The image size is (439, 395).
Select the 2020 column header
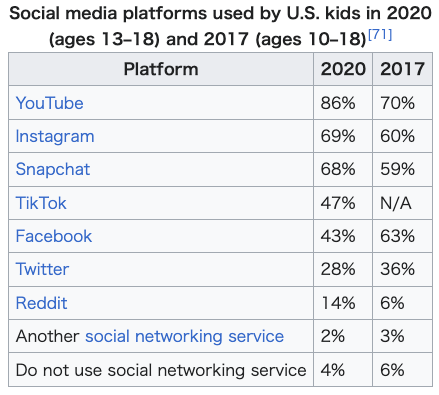[x=343, y=69]
